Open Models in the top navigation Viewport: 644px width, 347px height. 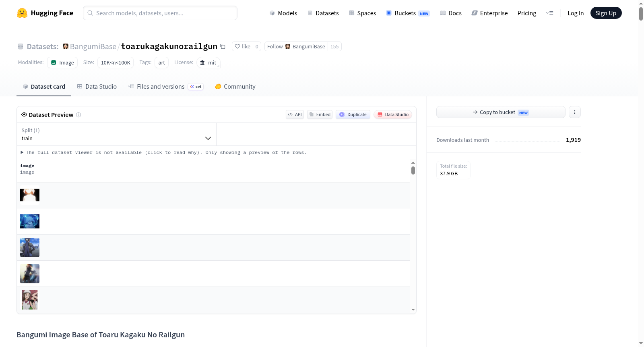283,13
